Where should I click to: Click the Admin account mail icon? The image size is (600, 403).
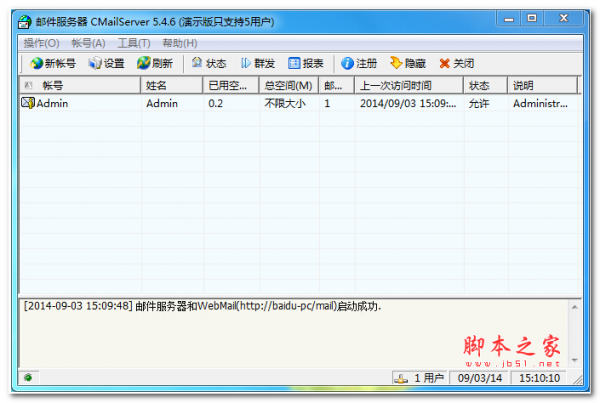(x=28, y=103)
